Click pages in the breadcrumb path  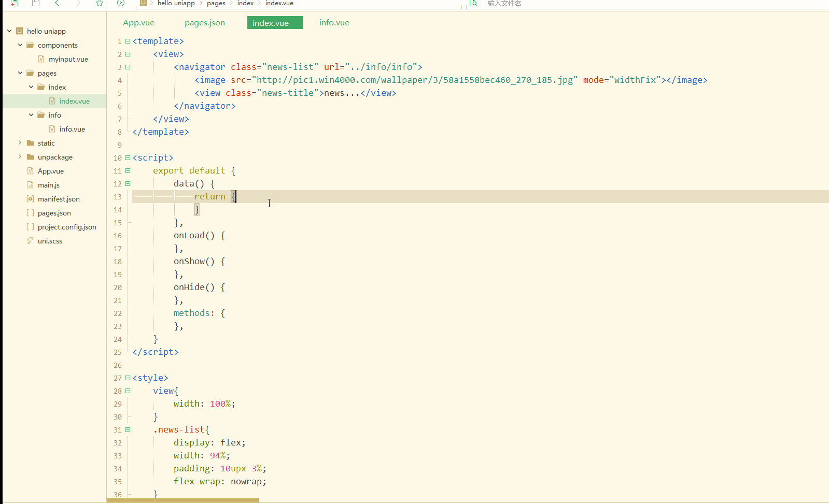tap(216, 3)
